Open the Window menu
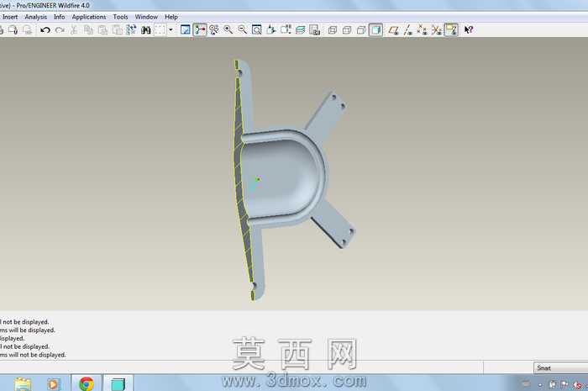 pyautogui.click(x=146, y=17)
